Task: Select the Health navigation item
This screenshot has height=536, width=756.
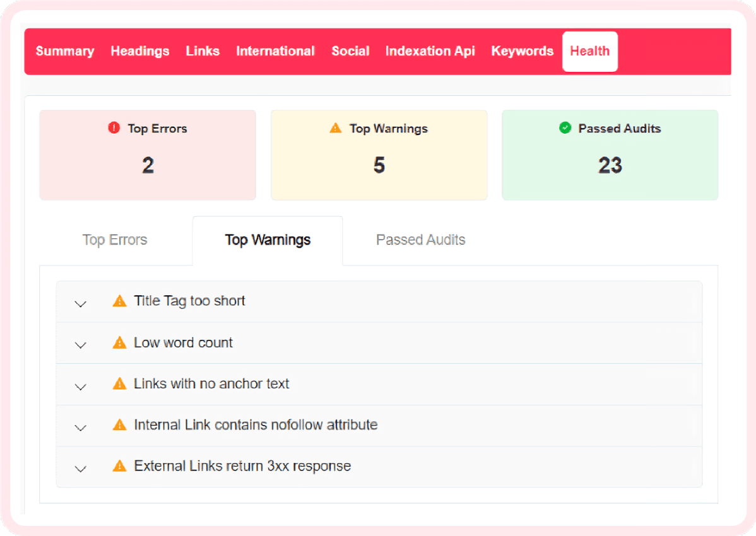Action: [x=589, y=51]
